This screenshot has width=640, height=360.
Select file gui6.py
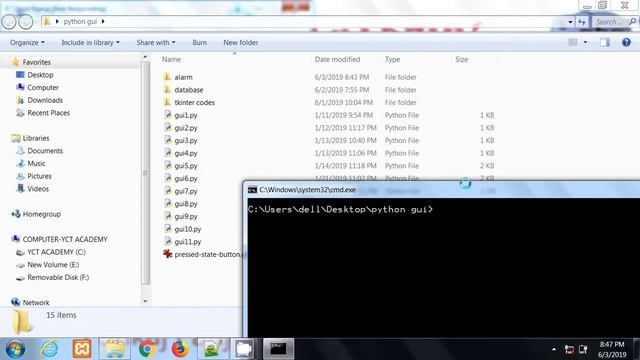point(180,178)
